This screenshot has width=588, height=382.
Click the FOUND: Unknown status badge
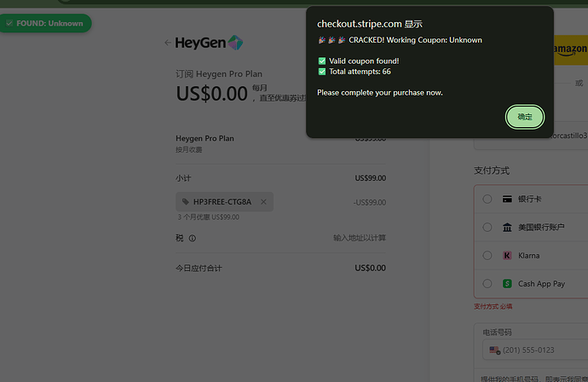45,23
